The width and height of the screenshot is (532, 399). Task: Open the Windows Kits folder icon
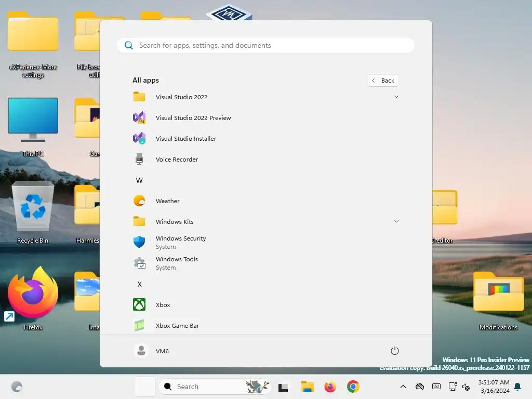139,221
